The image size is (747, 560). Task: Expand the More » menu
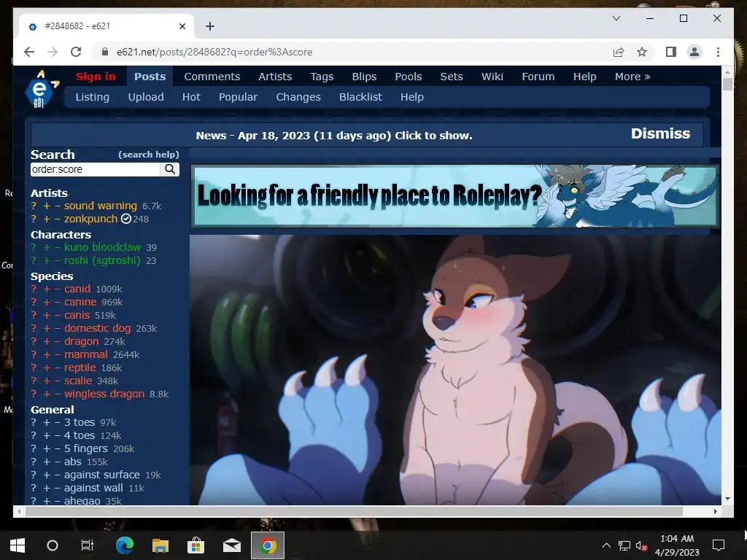632,77
